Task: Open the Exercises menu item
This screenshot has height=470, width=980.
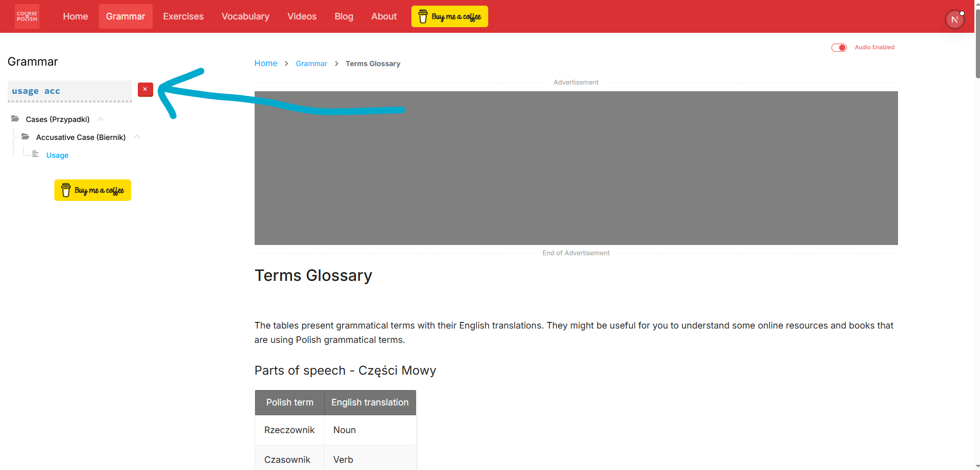Action: click(183, 16)
